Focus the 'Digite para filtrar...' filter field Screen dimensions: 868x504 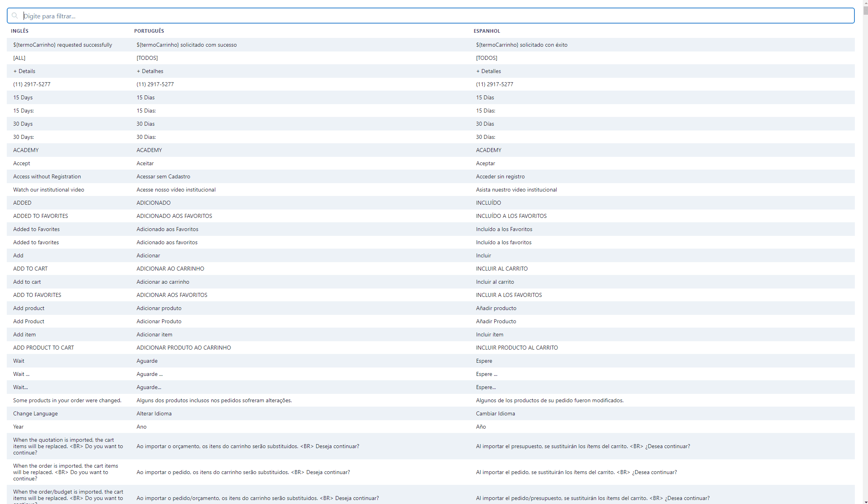point(430,16)
